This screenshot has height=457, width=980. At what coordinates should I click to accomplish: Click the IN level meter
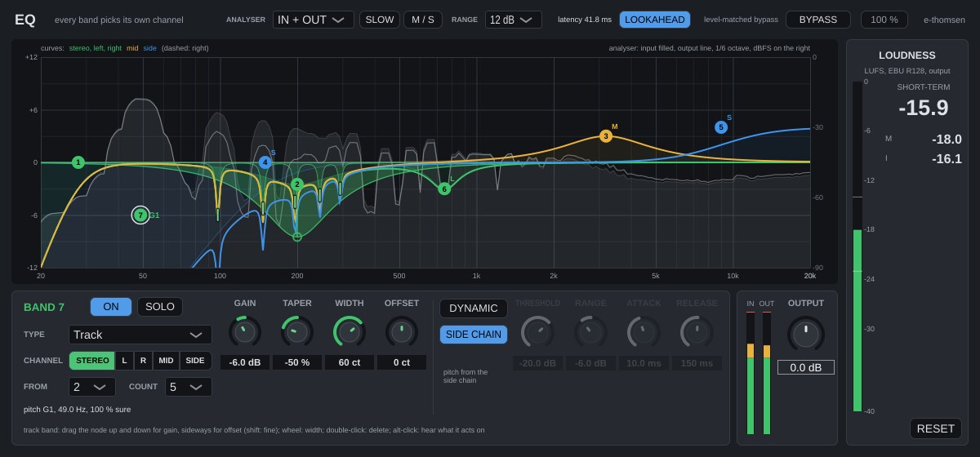click(x=751, y=373)
